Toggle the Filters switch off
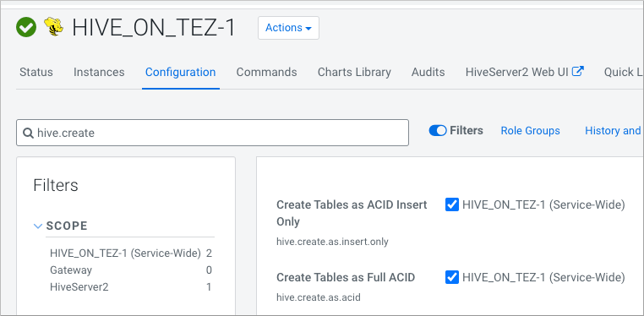 point(438,130)
